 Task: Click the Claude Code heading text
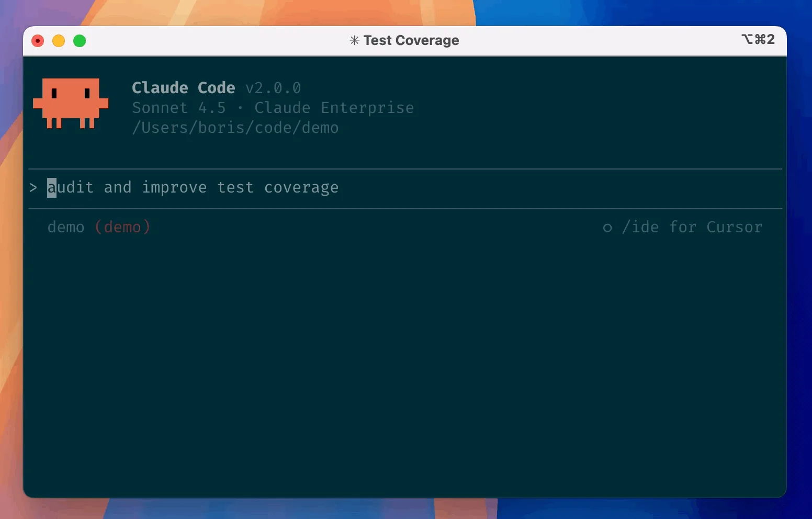pos(183,87)
